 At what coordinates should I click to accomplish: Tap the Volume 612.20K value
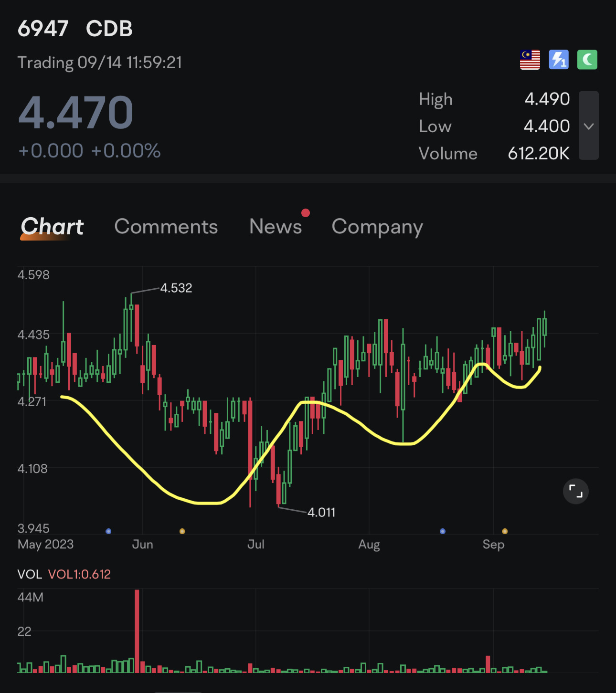pyautogui.click(x=539, y=153)
